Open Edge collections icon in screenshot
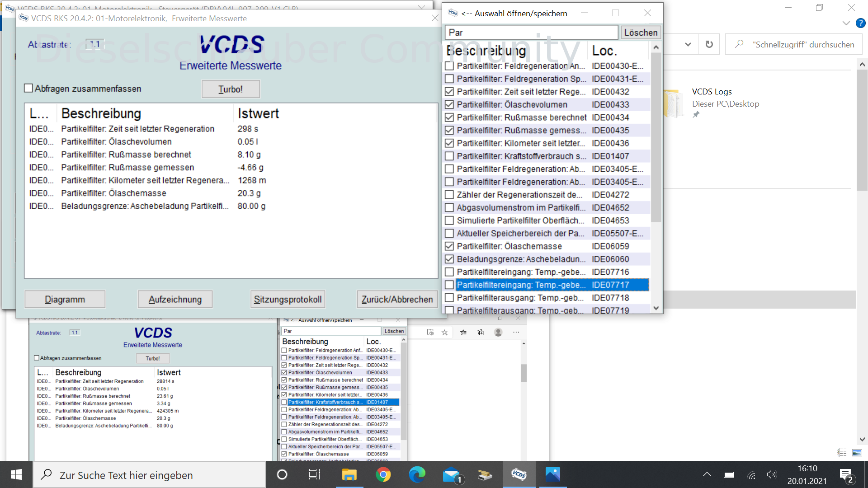Image resolution: width=868 pixels, height=488 pixels. click(481, 332)
